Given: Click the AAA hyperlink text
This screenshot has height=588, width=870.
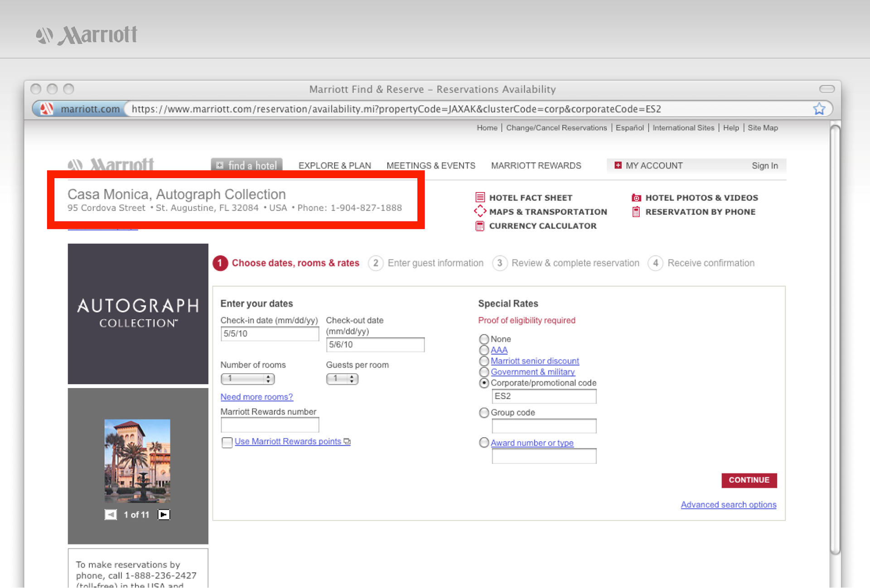Looking at the screenshot, I should 499,350.
